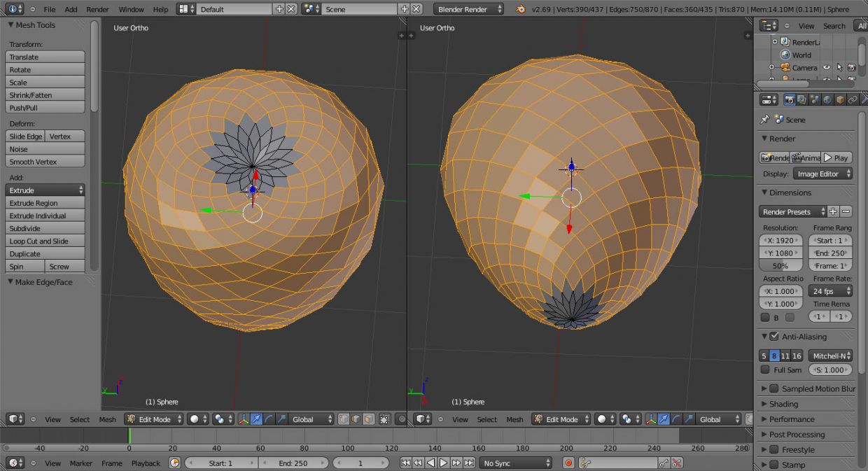Choose face select mode in left viewport

(x=369, y=419)
